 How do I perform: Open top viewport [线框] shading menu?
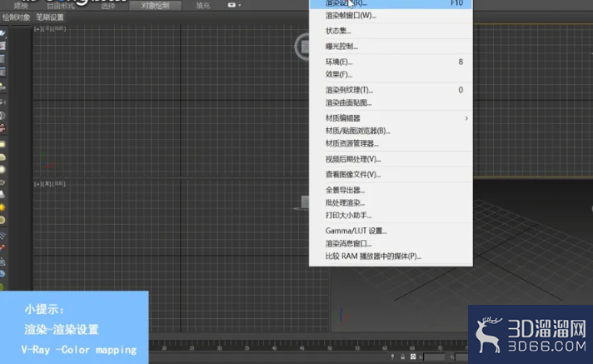(58, 29)
